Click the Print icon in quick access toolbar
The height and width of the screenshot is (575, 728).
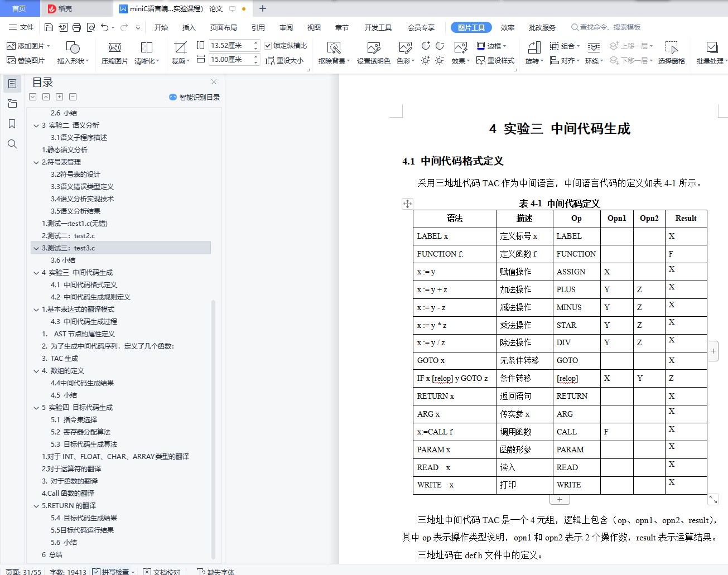(x=76, y=27)
